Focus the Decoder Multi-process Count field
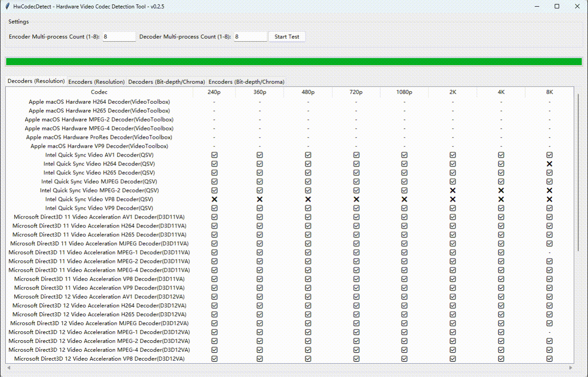This screenshot has height=377, width=588. (250, 37)
